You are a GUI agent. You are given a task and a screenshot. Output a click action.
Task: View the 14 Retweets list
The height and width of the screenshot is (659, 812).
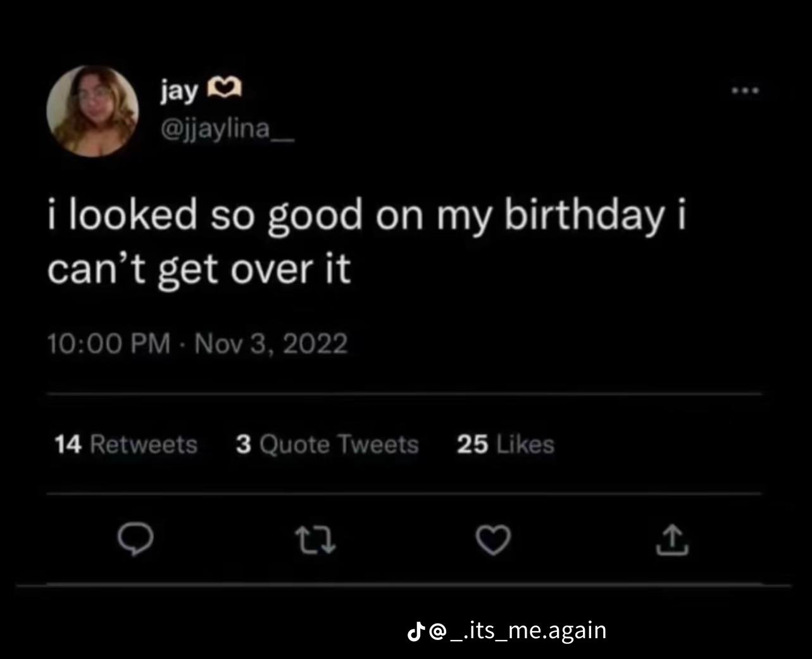[126, 444]
